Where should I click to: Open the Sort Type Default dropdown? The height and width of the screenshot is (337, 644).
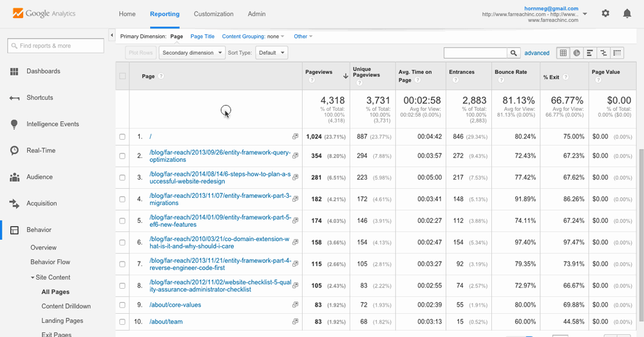click(272, 53)
